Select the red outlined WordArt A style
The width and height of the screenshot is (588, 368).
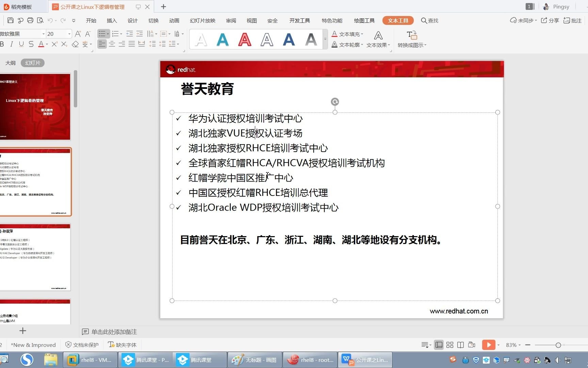pos(245,40)
